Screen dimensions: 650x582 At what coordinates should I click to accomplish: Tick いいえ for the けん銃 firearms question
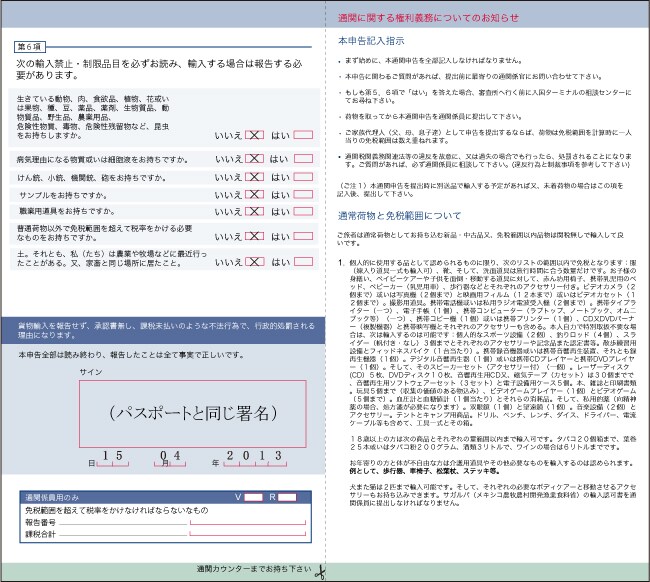click(x=254, y=177)
